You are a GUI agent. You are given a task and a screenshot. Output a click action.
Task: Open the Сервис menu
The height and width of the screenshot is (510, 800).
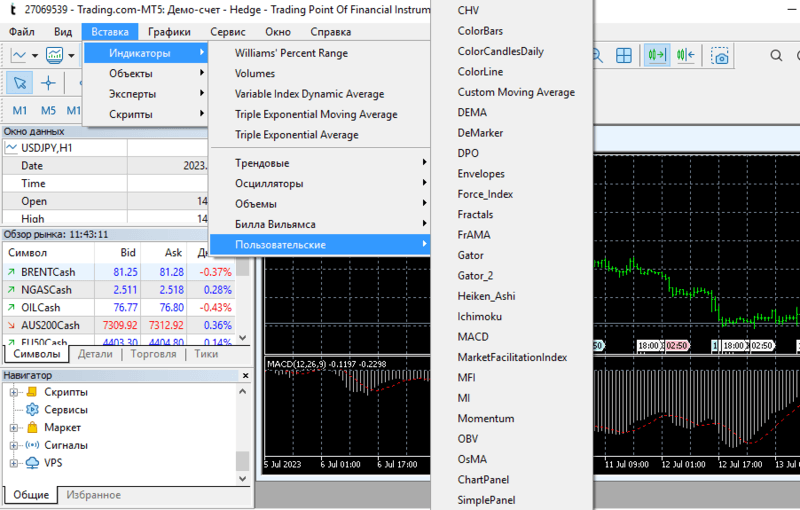pos(228,32)
